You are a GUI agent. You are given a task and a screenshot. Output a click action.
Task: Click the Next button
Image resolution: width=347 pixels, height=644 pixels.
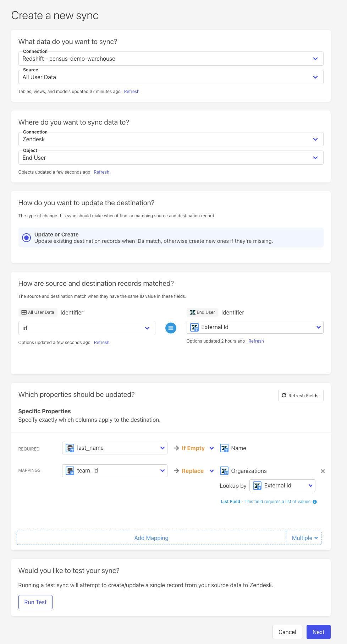[x=318, y=632]
